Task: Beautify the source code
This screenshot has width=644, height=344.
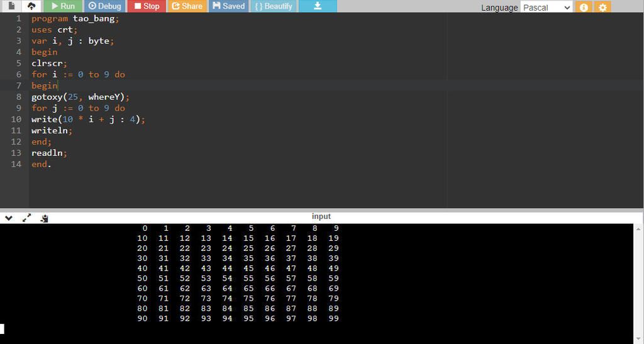Action: (x=273, y=6)
